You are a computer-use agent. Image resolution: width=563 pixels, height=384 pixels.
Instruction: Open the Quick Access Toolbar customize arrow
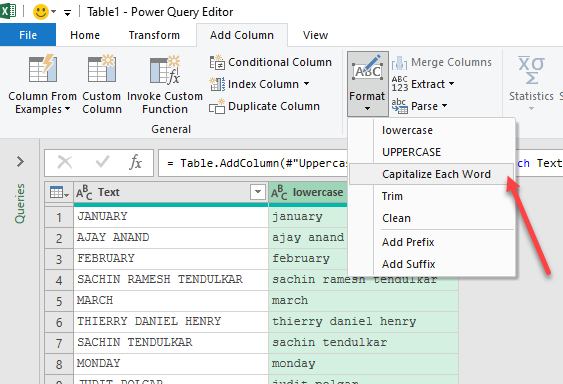(67, 13)
